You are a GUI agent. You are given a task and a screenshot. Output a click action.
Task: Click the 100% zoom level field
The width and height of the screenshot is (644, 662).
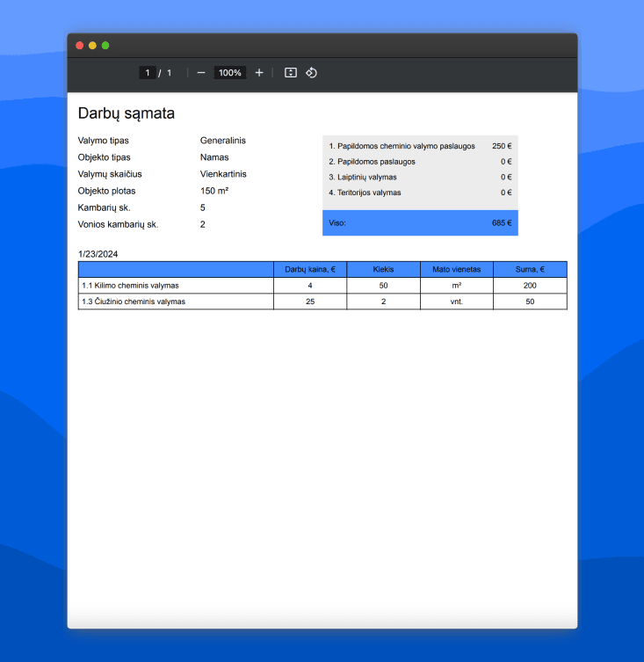click(230, 73)
